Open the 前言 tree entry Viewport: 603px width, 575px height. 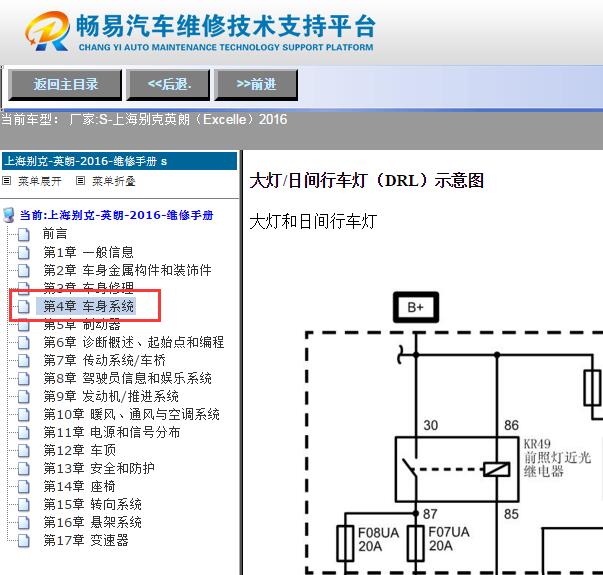coord(55,233)
